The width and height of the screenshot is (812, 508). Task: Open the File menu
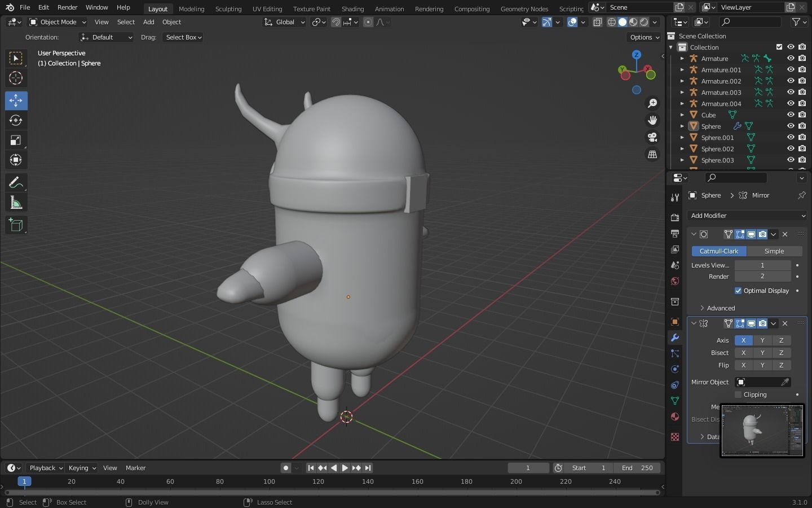coord(25,7)
